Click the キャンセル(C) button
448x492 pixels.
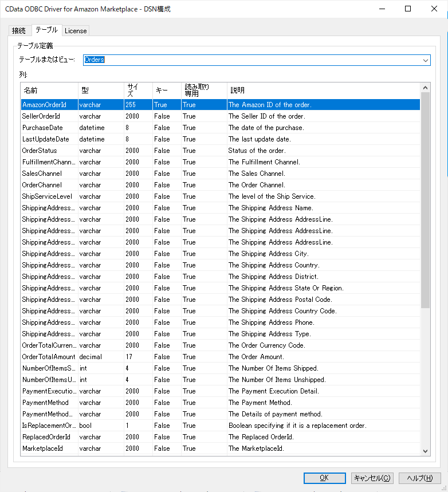coord(372,478)
